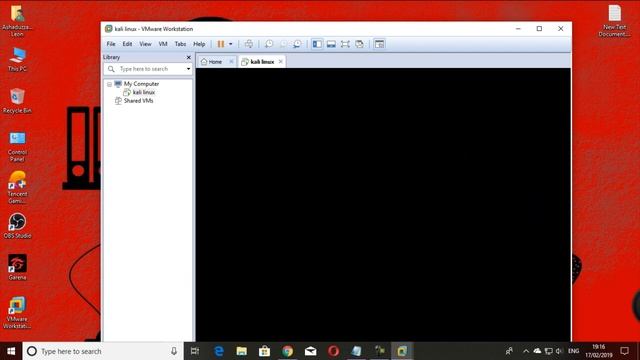Open the View menu

(x=145, y=44)
